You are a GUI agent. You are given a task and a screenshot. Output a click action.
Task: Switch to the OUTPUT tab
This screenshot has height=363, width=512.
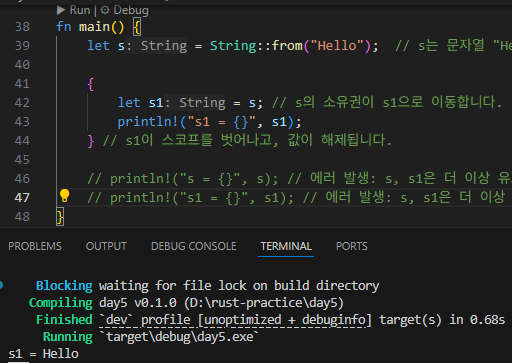[x=106, y=246]
